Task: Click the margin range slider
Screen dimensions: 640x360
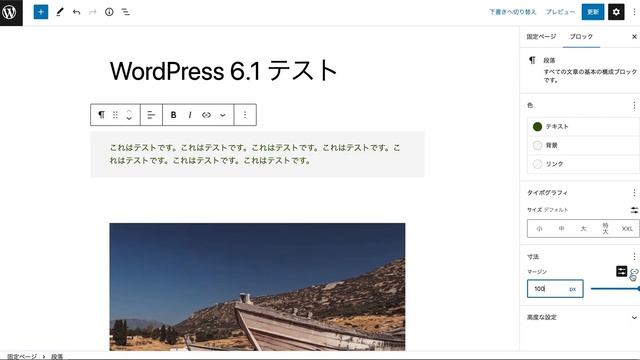Action: point(615,289)
